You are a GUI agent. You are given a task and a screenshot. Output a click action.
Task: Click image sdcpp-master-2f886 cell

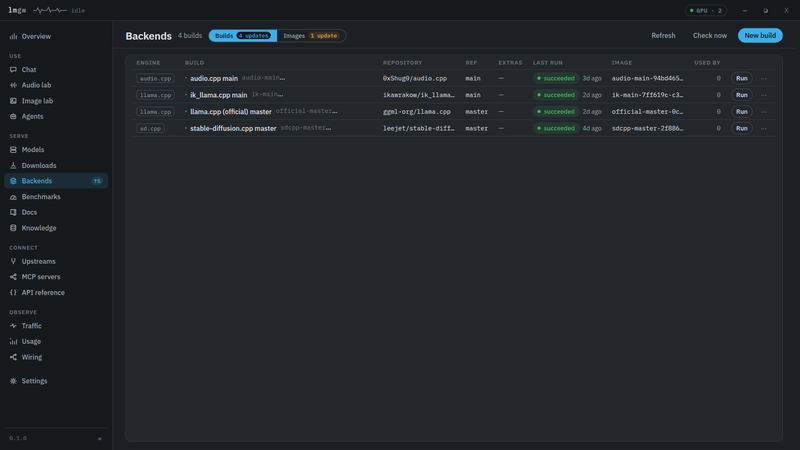tap(647, 129)
